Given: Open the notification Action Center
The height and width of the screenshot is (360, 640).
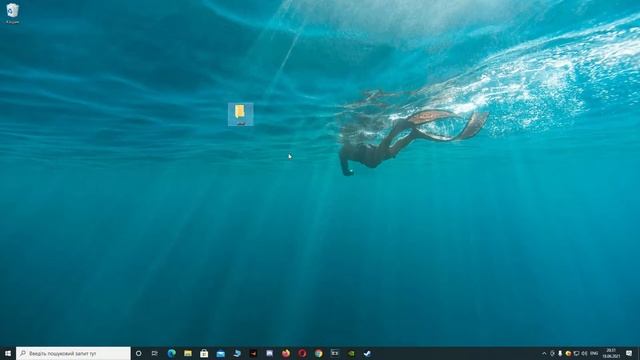Looking at the screenshot, I should pos(629,353).
